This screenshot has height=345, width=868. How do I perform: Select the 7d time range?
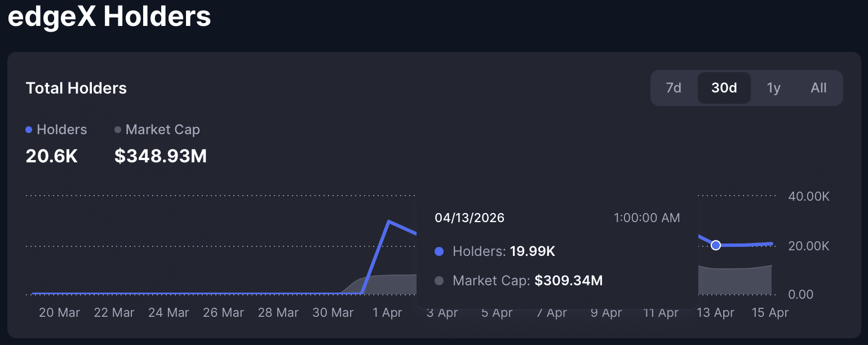tap(674, 88)
